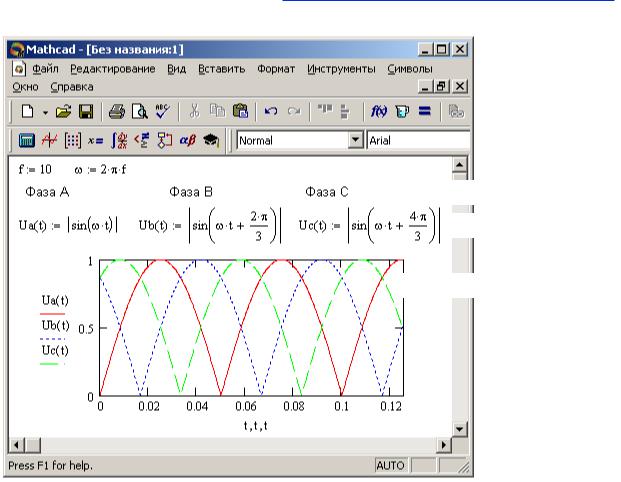This screenshot has width=621, height=482.
Task: Open the Окно menu
Action: tap(25, 87)
